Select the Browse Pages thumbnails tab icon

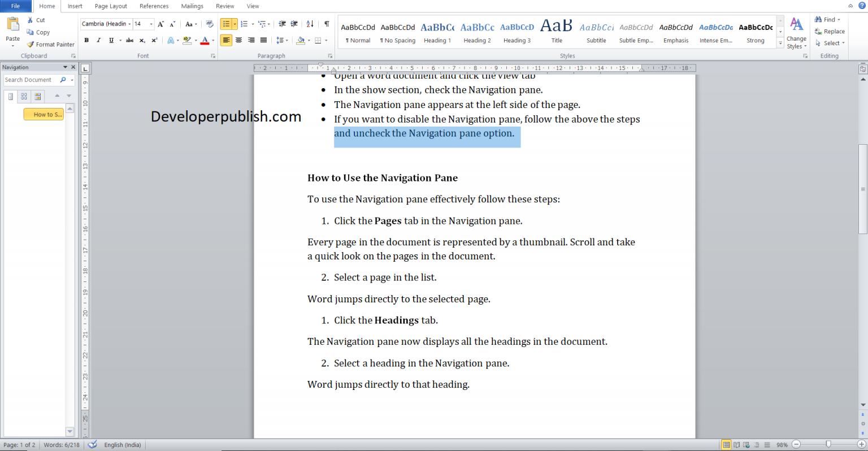tap(24, 96)
